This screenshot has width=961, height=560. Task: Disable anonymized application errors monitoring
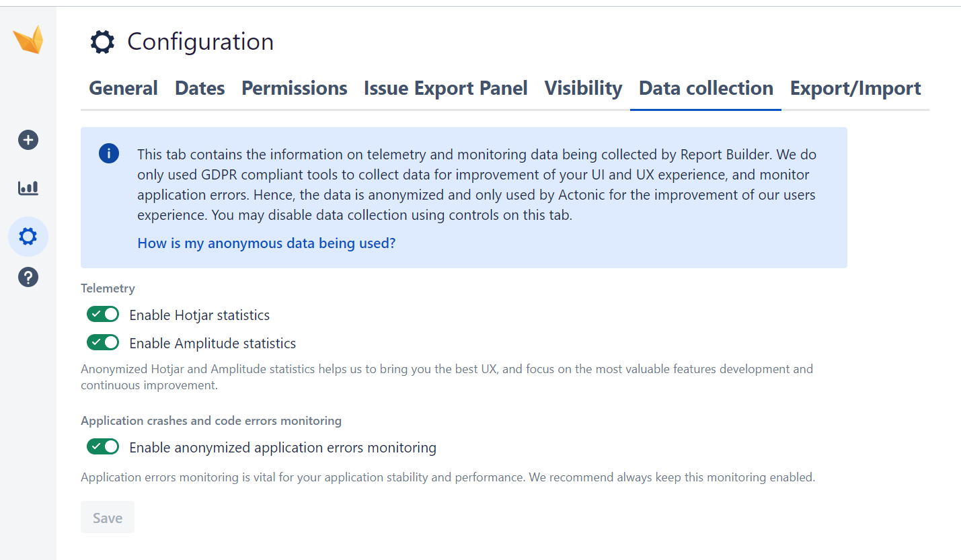click(x=102, y=446)
